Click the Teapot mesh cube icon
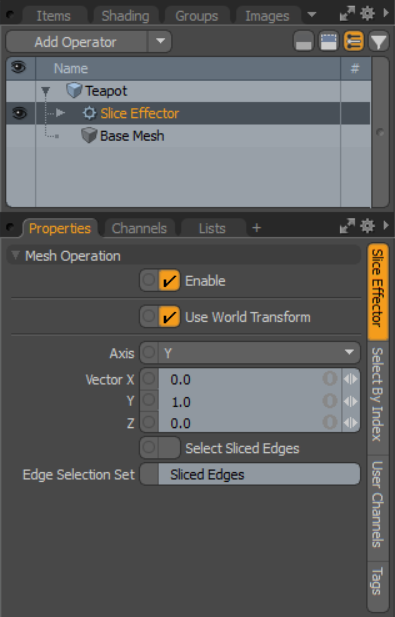 [74, 91]
